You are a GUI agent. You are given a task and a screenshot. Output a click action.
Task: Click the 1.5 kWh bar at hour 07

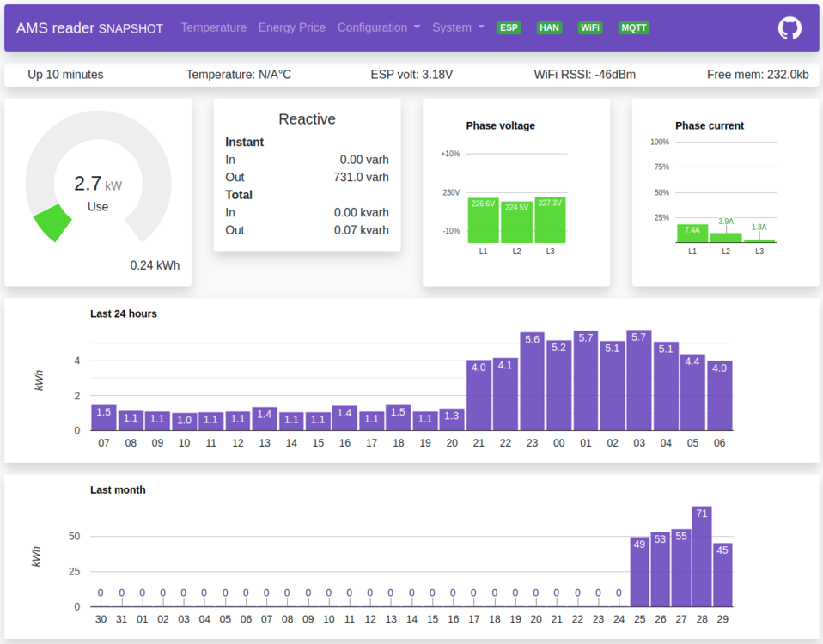click(104, 417)
